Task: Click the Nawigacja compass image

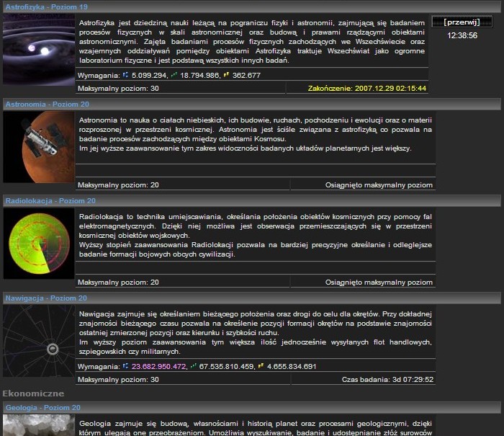Action: tap(38, 342)
